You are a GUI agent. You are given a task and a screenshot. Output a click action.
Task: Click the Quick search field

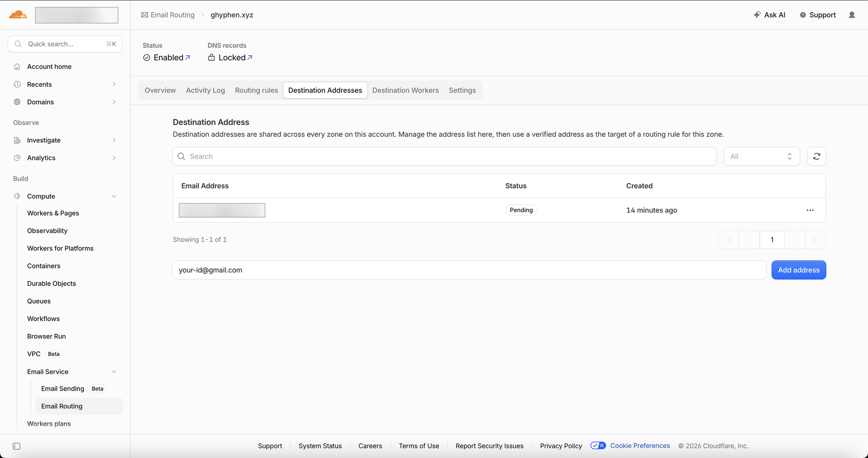[x=65, y=44]
